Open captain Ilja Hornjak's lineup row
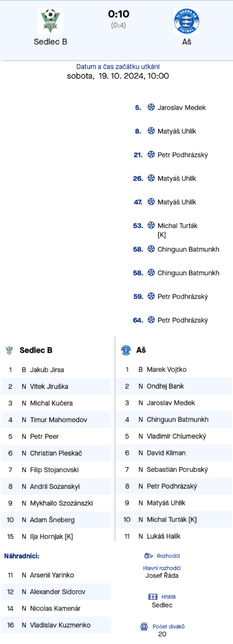This screenshot has height=644, width=233. tap(56, 537)
